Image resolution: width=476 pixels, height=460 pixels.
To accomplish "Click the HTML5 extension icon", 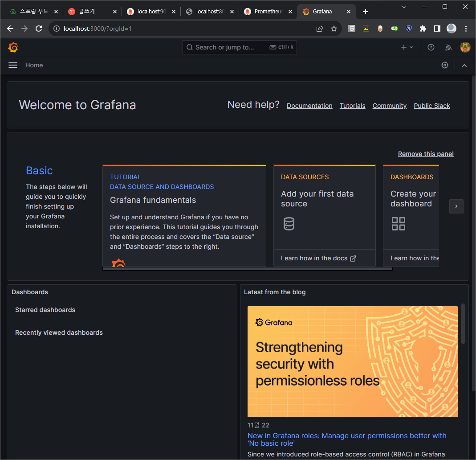I will coord(351,29).
